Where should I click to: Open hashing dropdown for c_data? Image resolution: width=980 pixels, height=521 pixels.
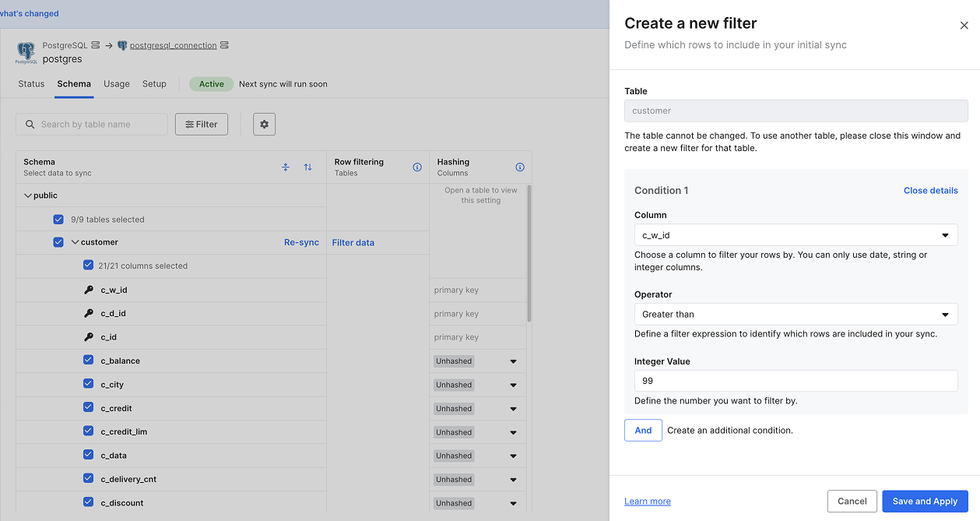point(513,456)
